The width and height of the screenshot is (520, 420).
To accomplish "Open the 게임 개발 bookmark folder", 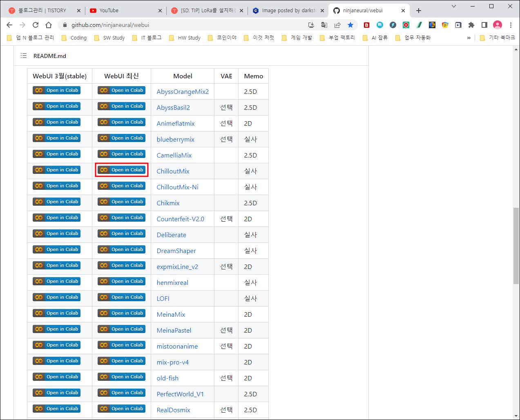I will [297, 38].
